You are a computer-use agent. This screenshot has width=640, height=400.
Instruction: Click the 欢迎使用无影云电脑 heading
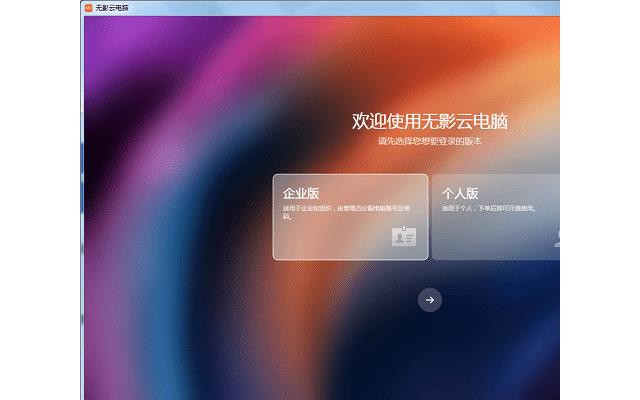430,122
